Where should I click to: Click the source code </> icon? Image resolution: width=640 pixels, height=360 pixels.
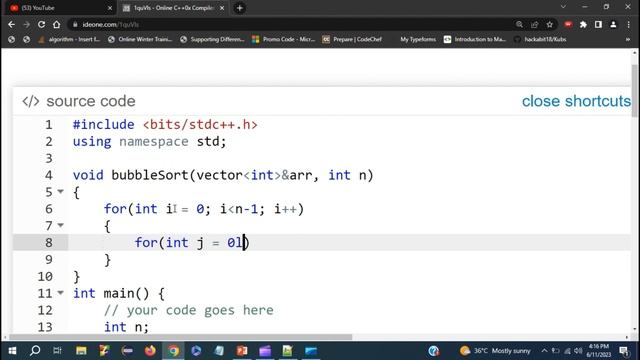click(31, 101)
